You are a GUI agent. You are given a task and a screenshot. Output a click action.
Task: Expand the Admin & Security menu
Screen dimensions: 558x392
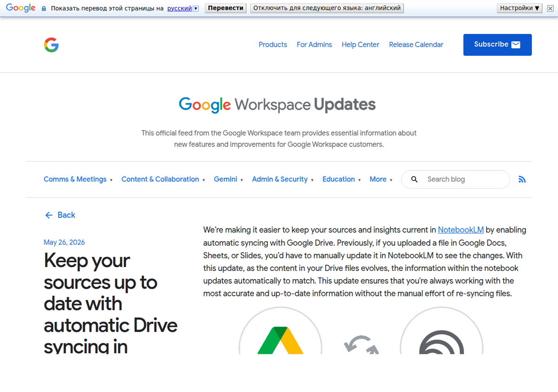pos(283,179)
